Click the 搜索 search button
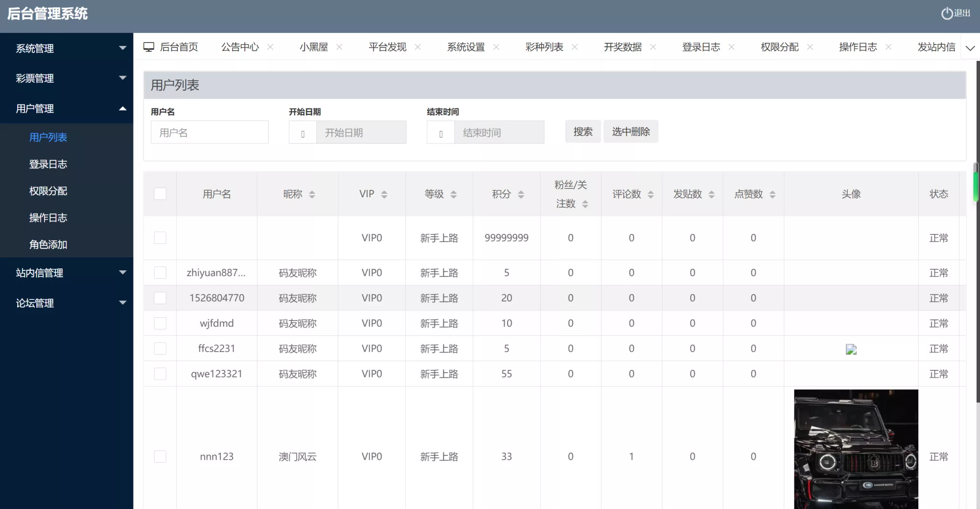The width and height of the screenshot is (980, 509). [582, 131]
